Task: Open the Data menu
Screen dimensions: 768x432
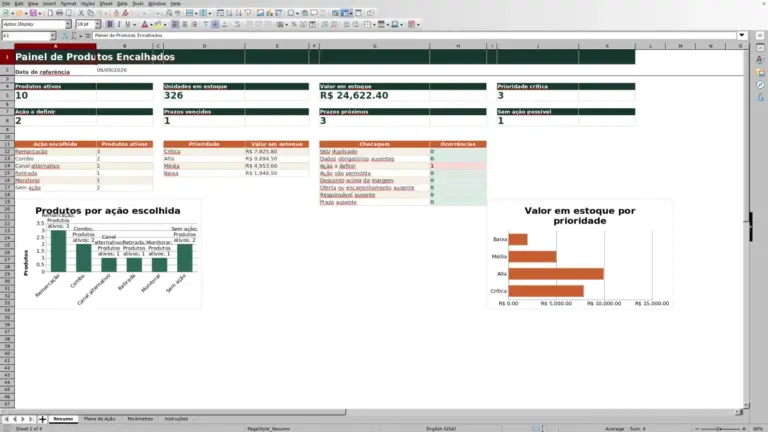Action: 122,3
